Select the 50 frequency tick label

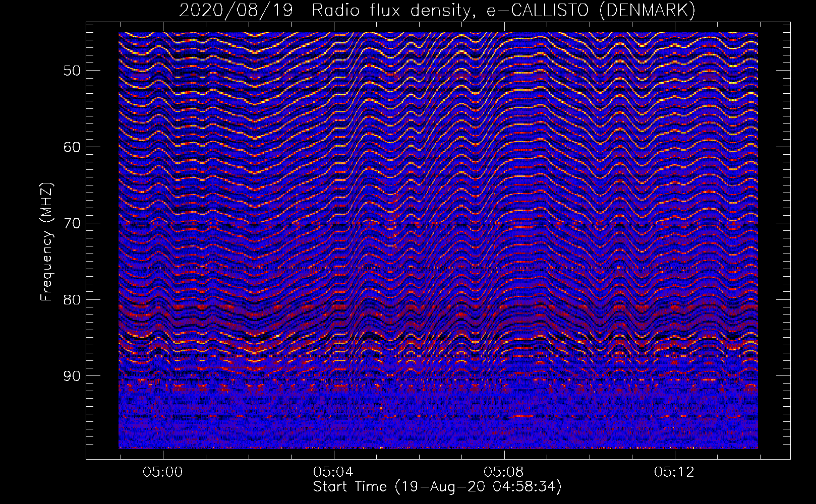tap(72, 71)
